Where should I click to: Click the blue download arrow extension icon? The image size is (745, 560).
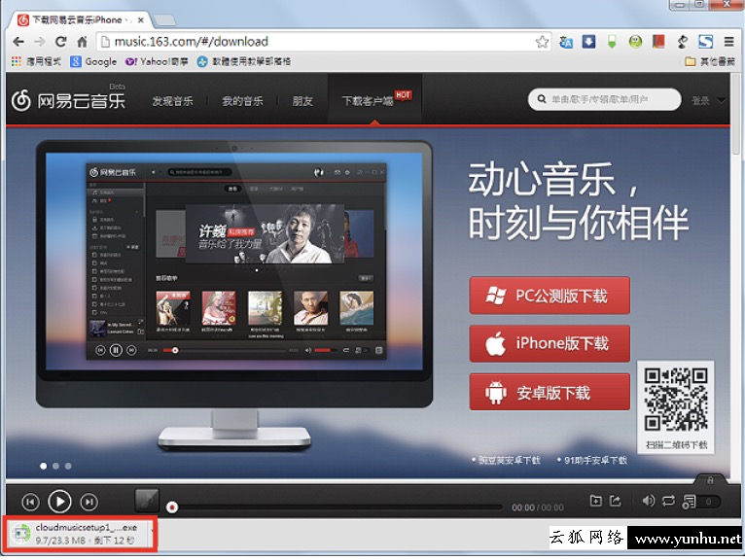tap(588, 42)
